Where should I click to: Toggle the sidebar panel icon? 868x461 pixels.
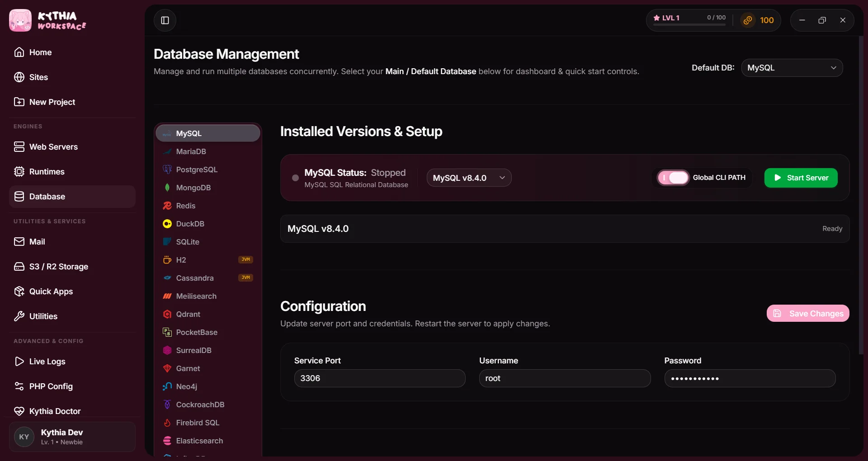pyautogui.click(x=165, y=20)
